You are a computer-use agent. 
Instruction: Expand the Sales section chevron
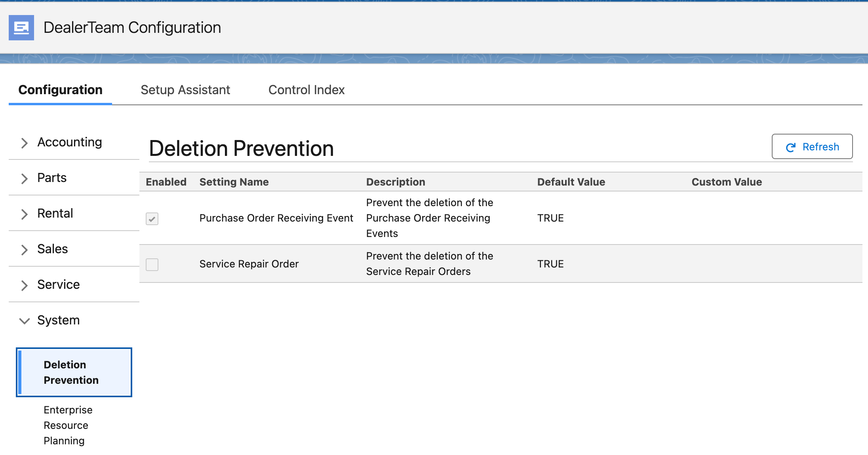coord(25,250)
